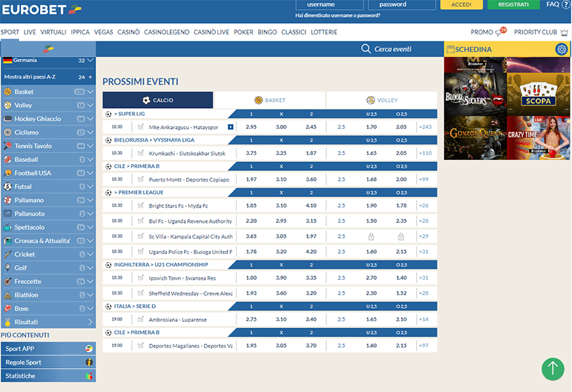572x392 pixels.
Task: Click the green scroll-to-top arrow button
Action: (552, 369)
